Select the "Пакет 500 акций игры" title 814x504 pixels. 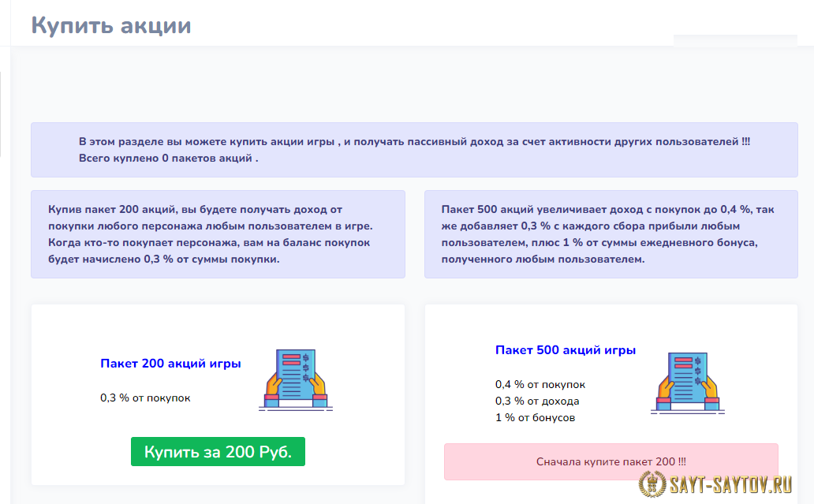click(565, 350)
